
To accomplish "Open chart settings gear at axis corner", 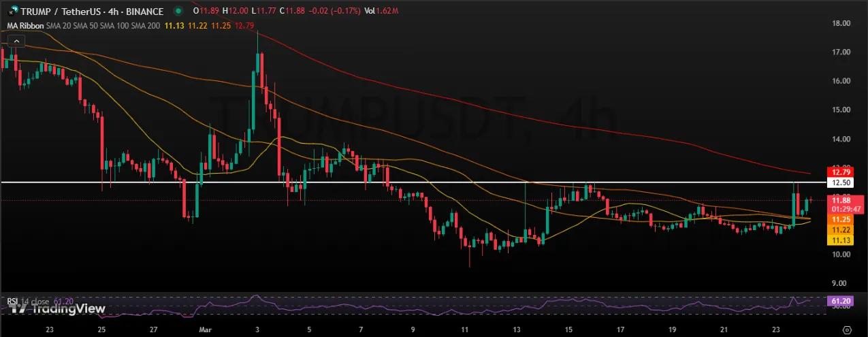I will coord(846,329).
